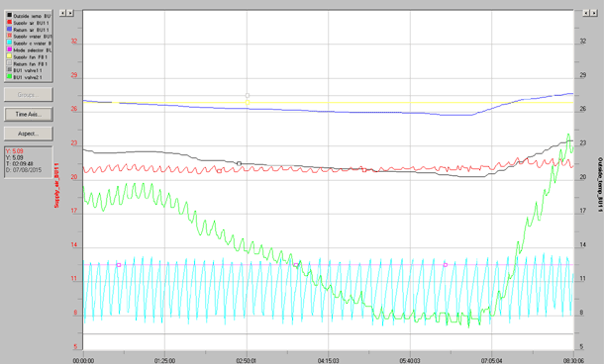The width and height of the screenshot is (604, 364).
Task: Open the Time Axis settings
Action: 28,114
